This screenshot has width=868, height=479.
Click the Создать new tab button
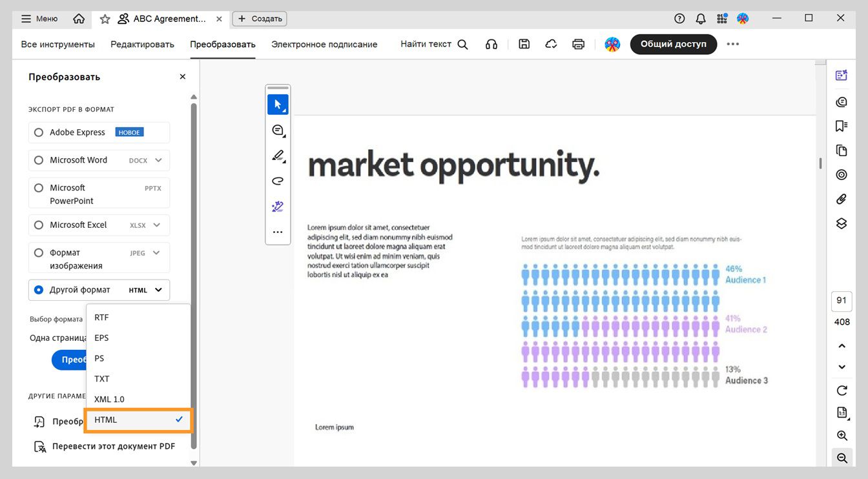pos(260,19)
